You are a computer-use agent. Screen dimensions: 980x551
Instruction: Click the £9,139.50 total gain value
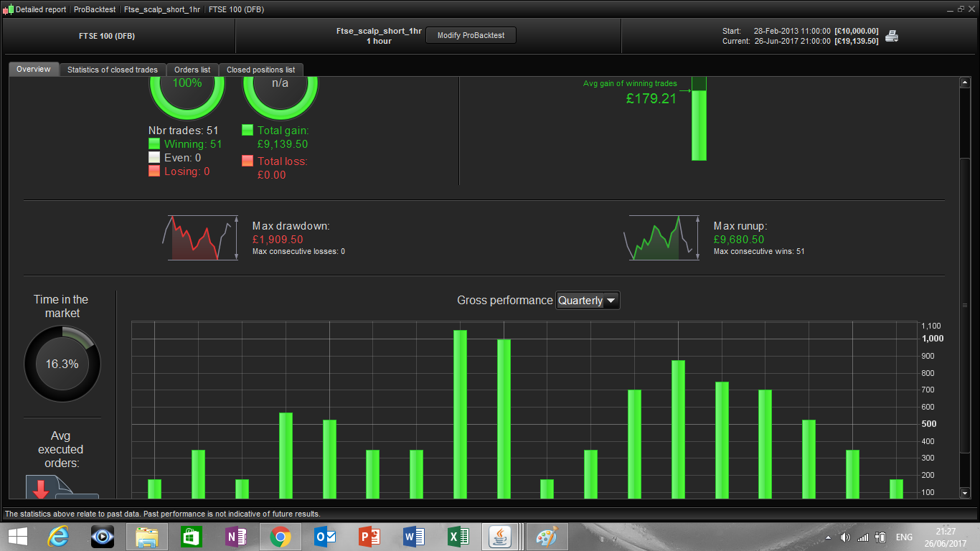click(x=283, y=144)
